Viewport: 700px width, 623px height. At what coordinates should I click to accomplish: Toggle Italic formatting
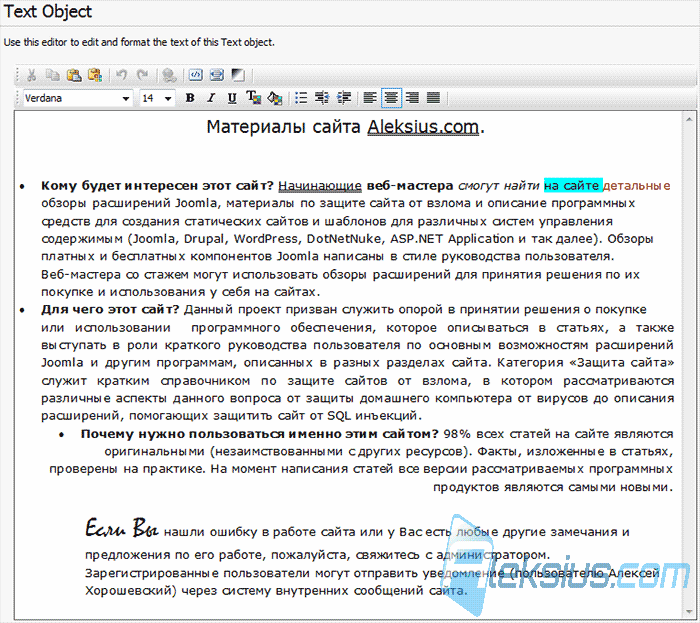pos(211,98)
